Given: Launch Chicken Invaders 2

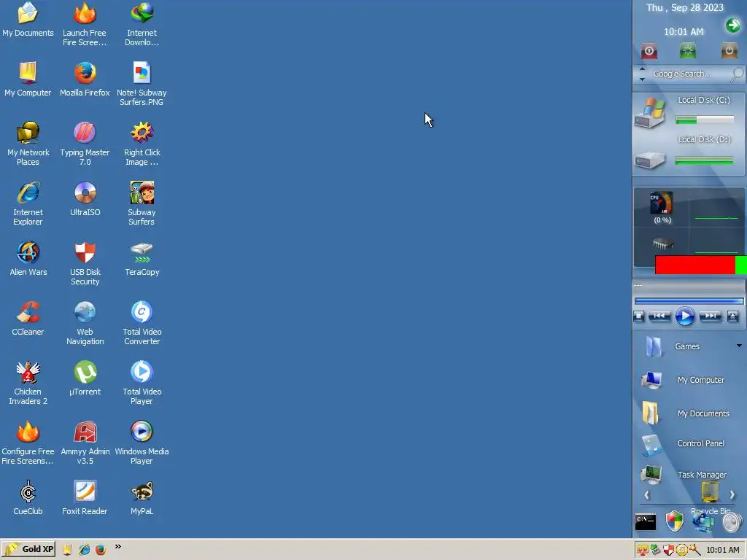Looking at the screenshot, I should pyautogui.click(x=28, y=383).
